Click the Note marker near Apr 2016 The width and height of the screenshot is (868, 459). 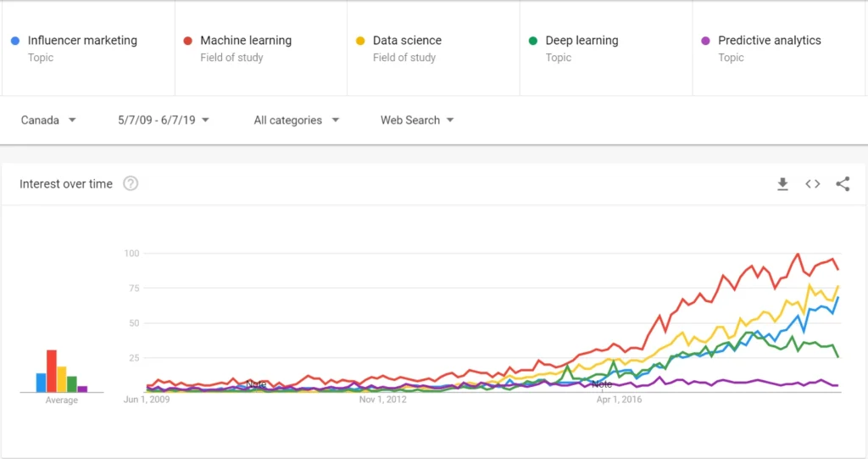tap(602, 384)
